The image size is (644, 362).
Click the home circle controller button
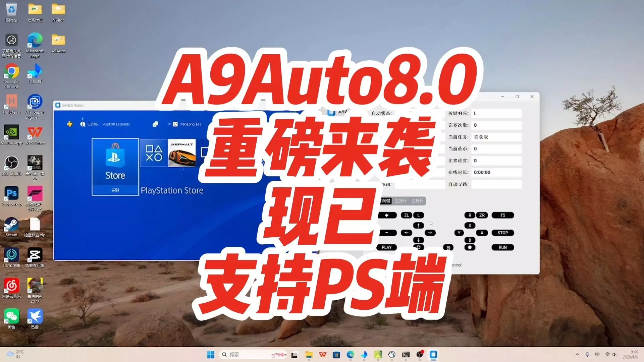(470, 247)
